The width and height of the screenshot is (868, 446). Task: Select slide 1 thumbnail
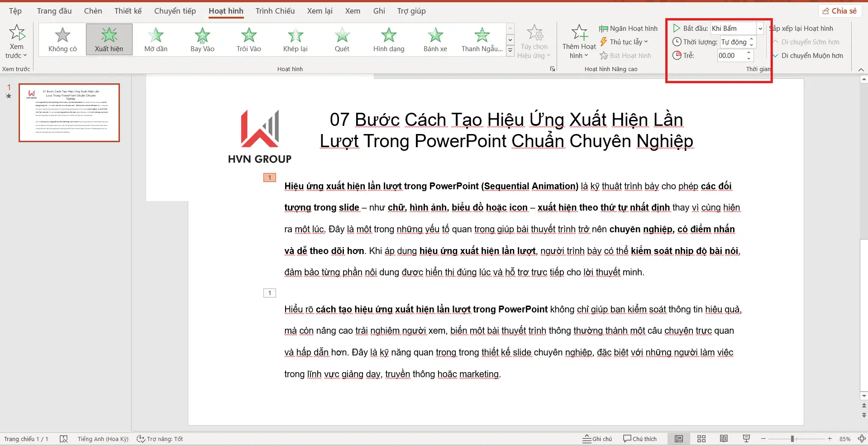(x=69, y=113)
